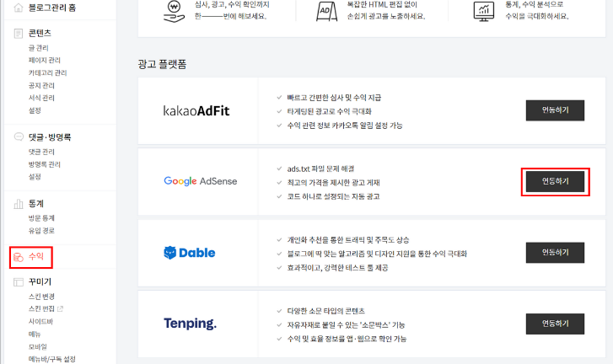The width and height of the screenshot is (613, 364).
Task: Click the hand holding won coin icon
Action: [174, 11]
